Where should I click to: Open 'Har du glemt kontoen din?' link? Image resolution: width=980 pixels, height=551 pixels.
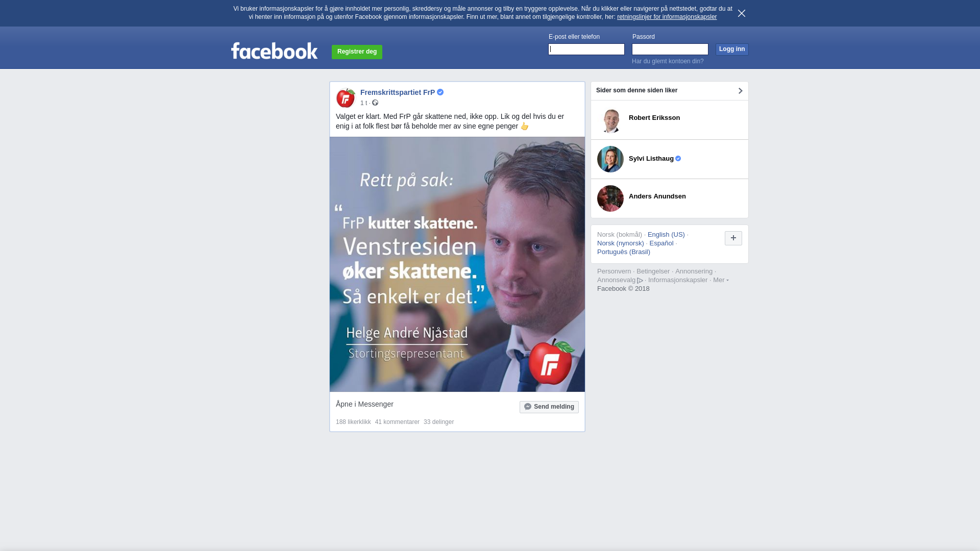pos(668,61)
